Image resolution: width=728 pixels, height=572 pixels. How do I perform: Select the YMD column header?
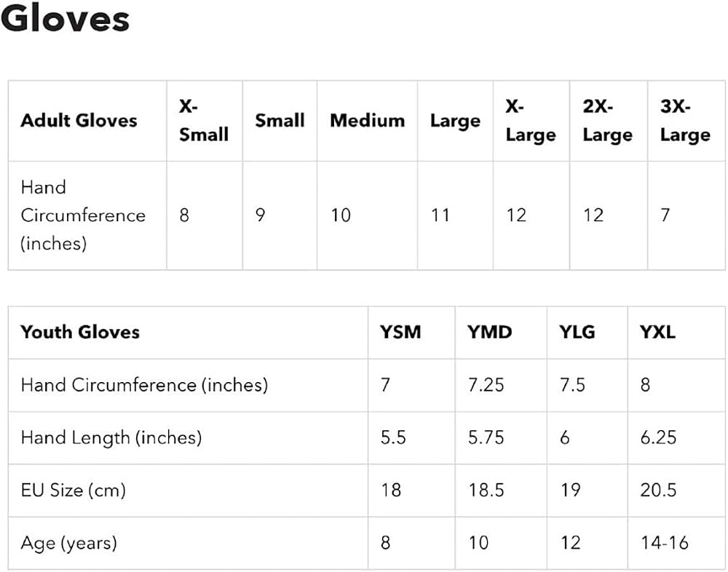pos(489,332)
